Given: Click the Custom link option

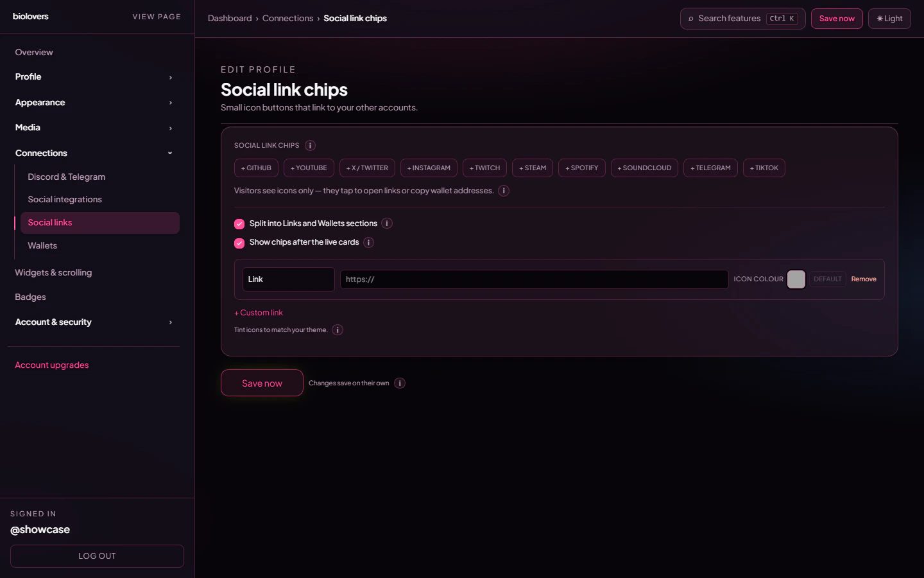Looking at the screenshot, I should (258, 312).
